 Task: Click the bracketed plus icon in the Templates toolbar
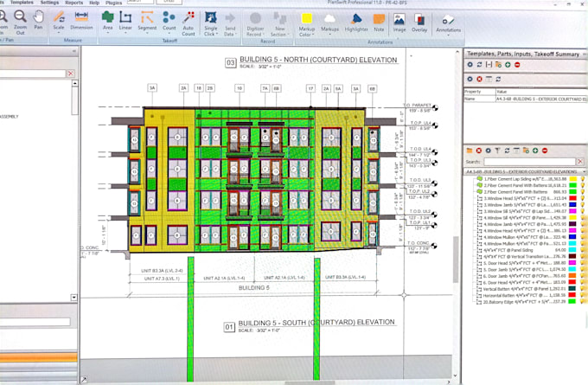click(x=489, y=65)
